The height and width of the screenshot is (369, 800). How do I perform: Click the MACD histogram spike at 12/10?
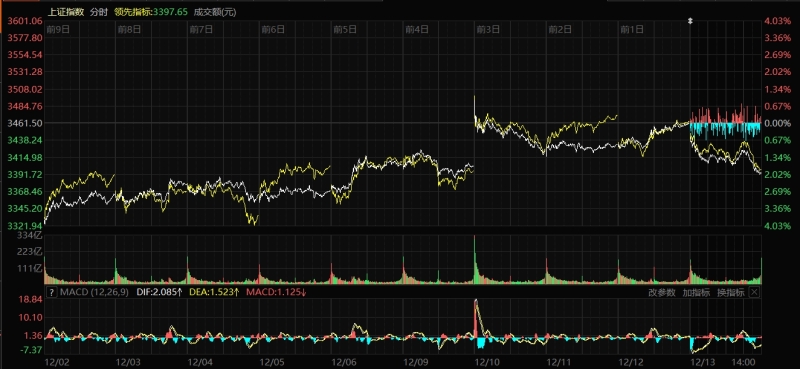(x=477, y=318)
